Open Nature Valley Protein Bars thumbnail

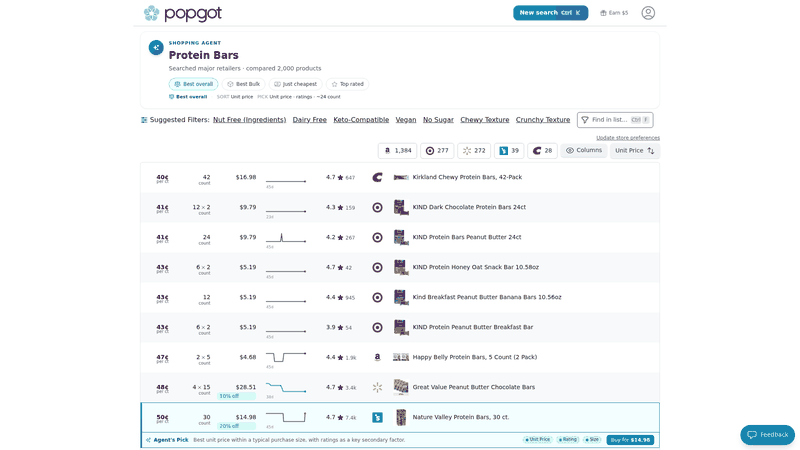[x=401, y=417]
